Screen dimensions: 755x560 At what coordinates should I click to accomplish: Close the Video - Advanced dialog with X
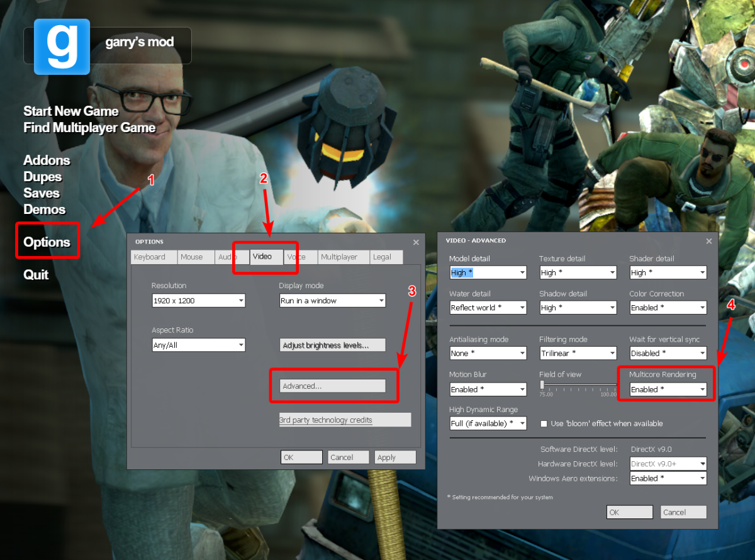pyautogui.click(x=709, y=241)
